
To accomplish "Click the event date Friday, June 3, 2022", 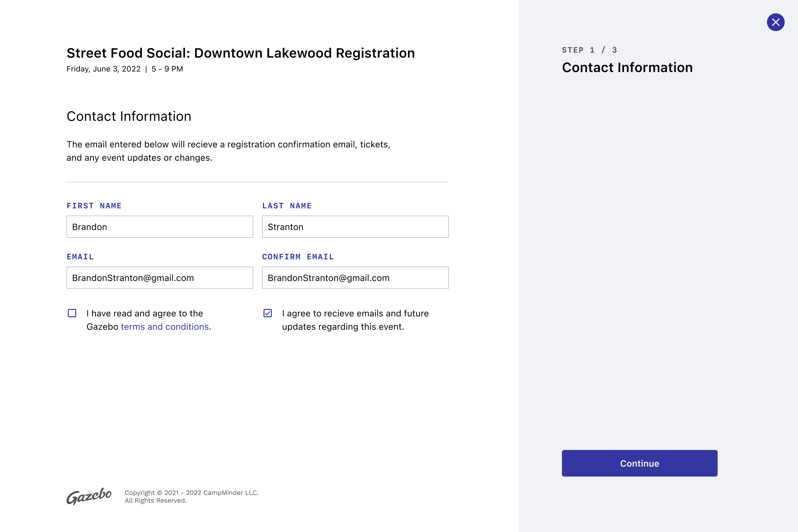I will [103, 69].
